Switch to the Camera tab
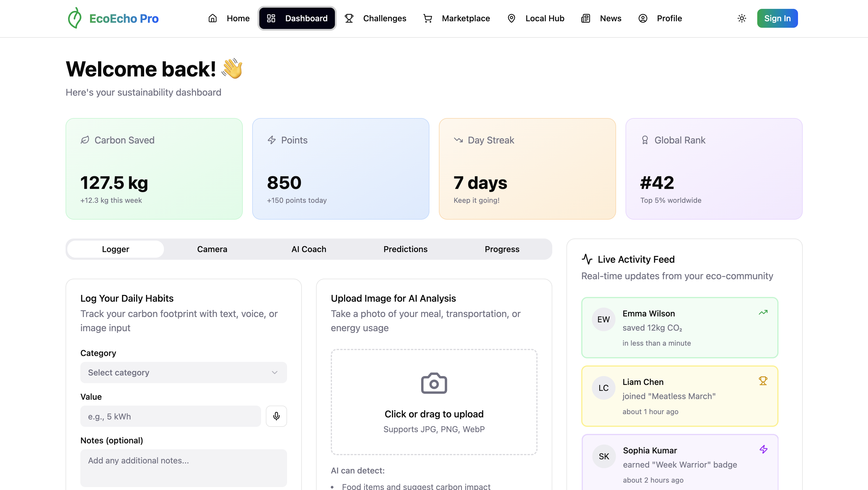Screen dimensions: 868x490 212,249
